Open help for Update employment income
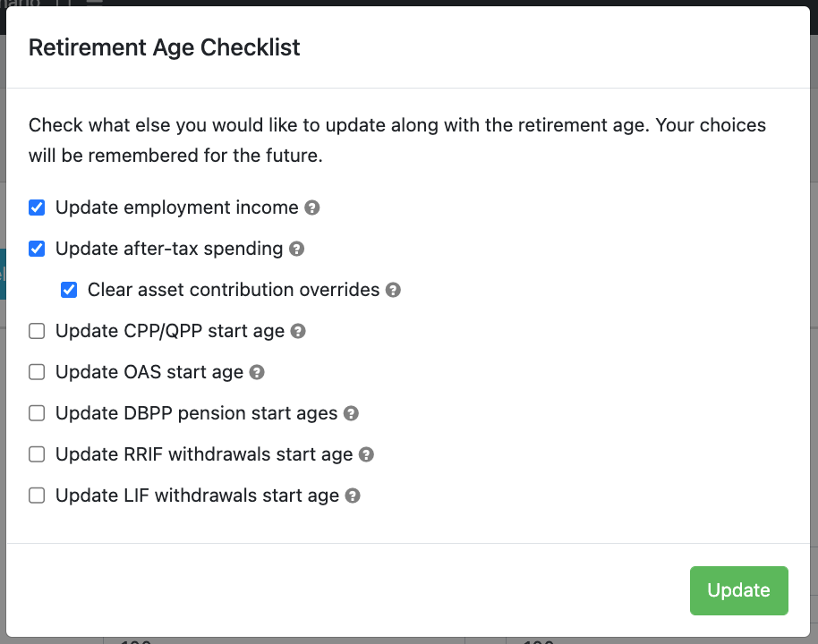 (312, 208)
